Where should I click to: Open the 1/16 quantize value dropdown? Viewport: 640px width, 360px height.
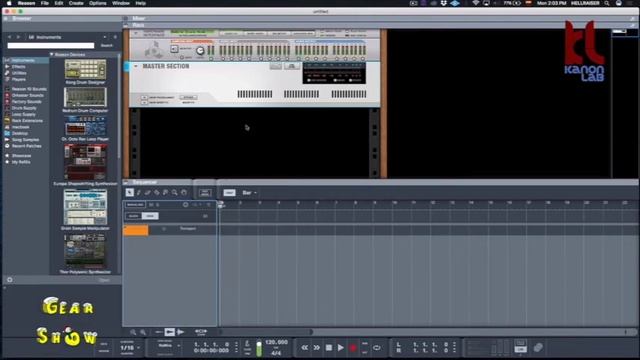click(130, 348)
